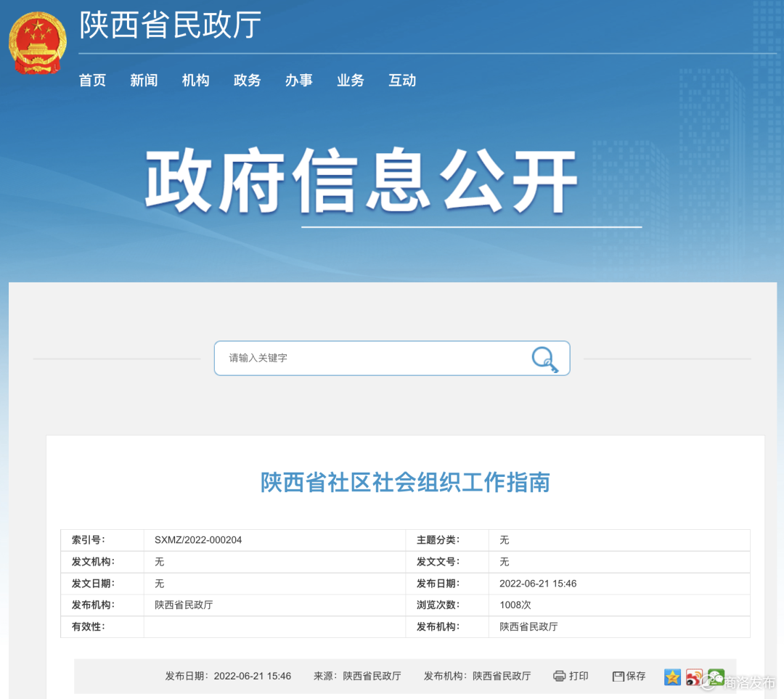The image size is (784, 699).
Task: Click the view count 1008次
Action: [x=515, y=605]
